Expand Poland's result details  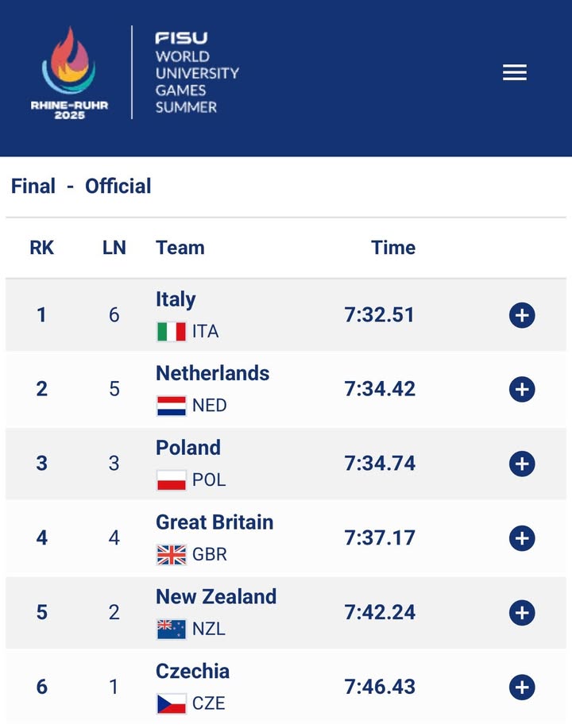pyautogui.click(x=522, y=464)
